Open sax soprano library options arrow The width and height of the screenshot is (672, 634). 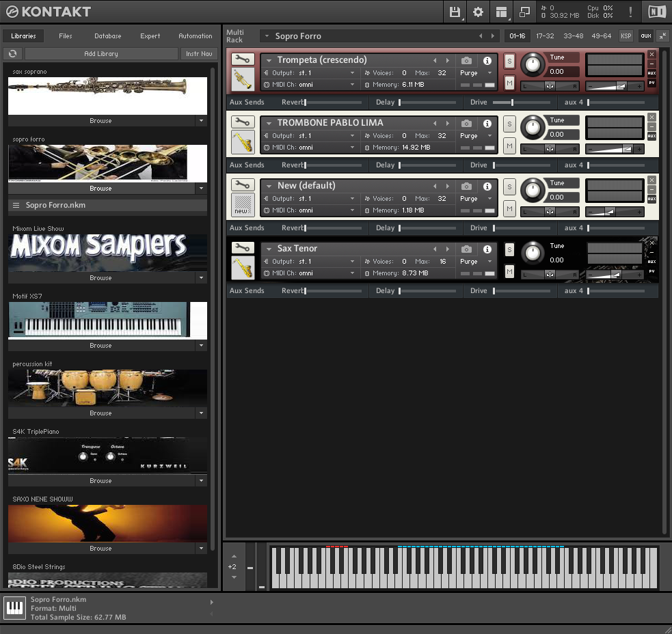point(201,121)
